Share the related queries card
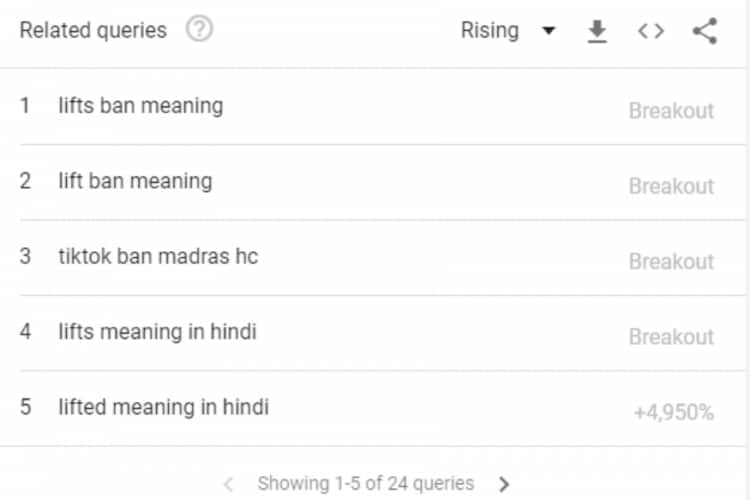The height and width of the screenshot is (500, 750). [x=705, y=31]
